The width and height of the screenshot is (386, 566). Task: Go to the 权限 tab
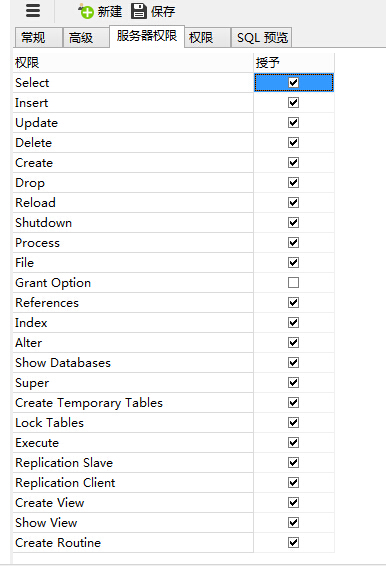(x=208, y=38)
